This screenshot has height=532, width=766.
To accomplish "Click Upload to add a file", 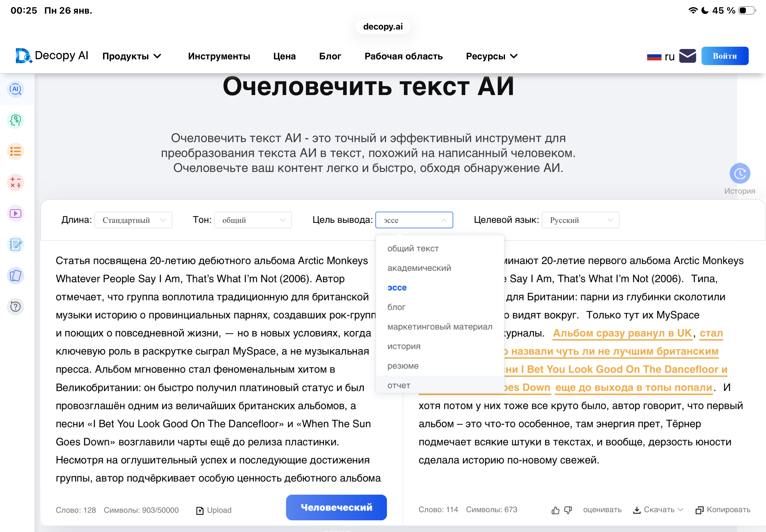I will [x=214, y=510].
